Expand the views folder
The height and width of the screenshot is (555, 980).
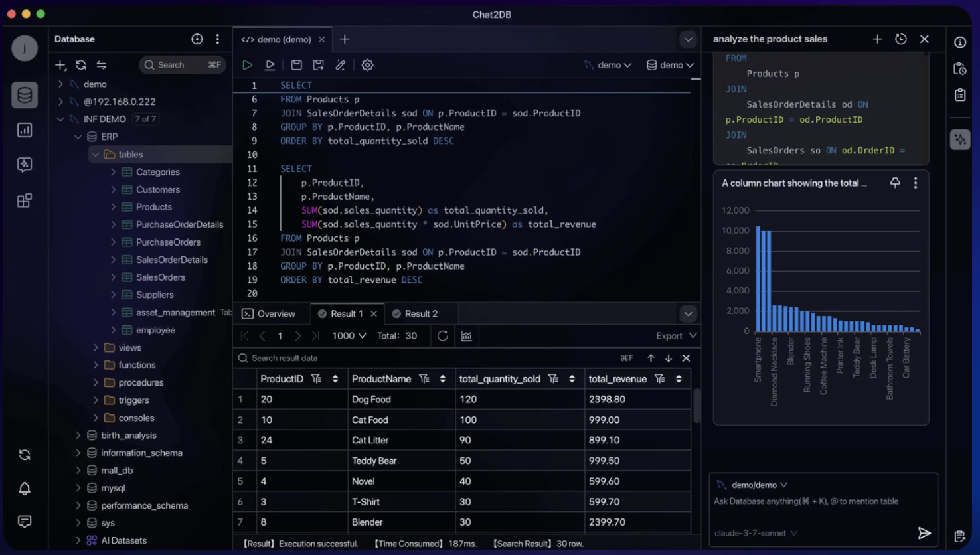tap(96, 348)
